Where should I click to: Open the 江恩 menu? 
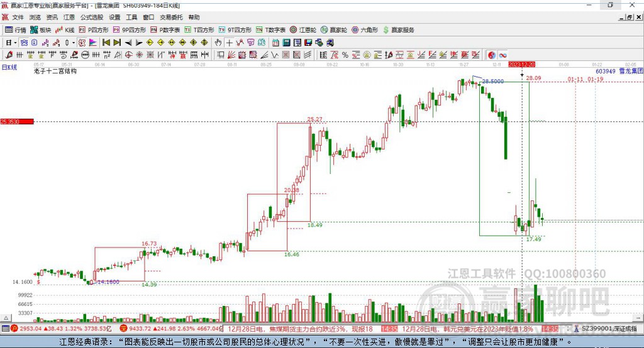69,17
